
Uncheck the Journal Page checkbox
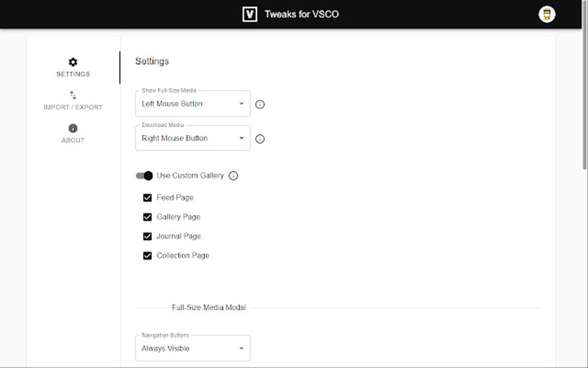tap(148, 236)
